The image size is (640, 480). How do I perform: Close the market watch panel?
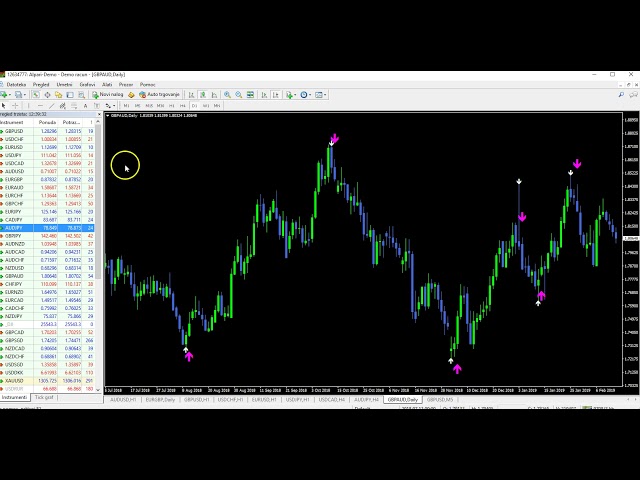coord(98,114)
